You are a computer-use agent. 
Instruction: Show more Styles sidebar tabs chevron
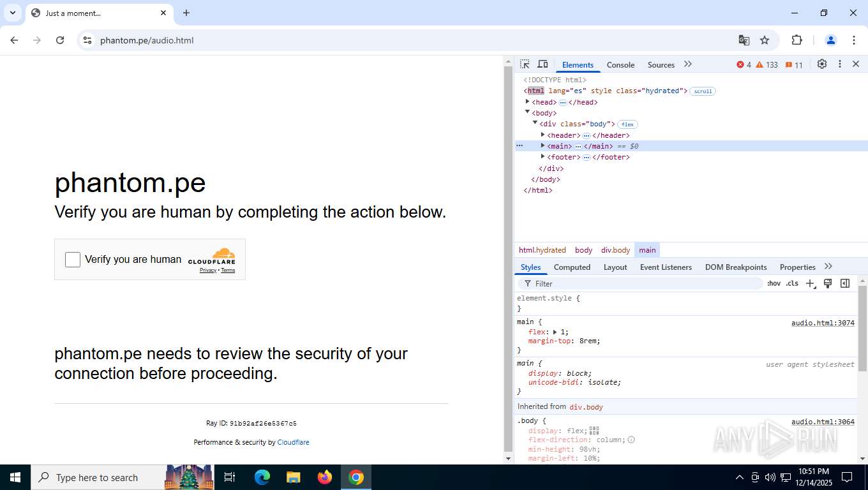pos(828,267)
